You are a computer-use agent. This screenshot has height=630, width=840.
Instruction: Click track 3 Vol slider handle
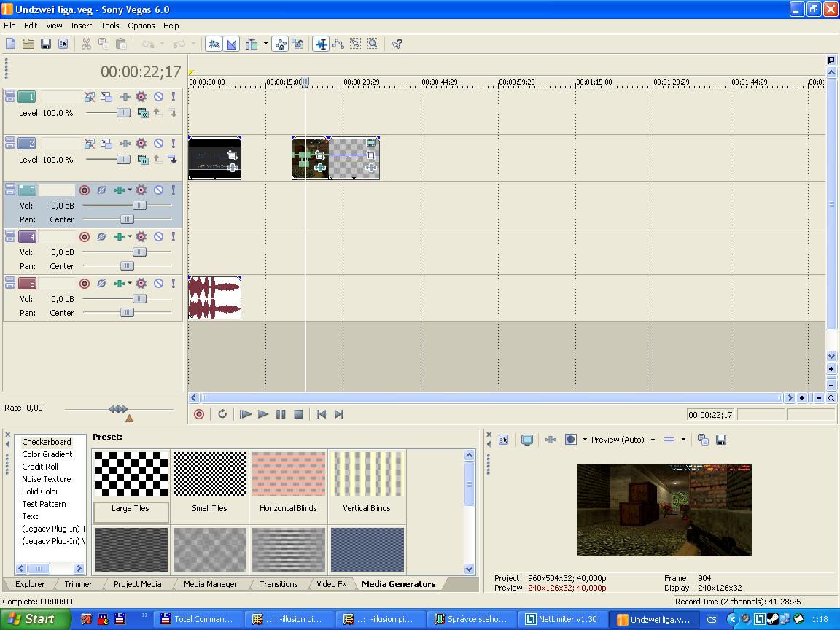[x=139, y=206]
